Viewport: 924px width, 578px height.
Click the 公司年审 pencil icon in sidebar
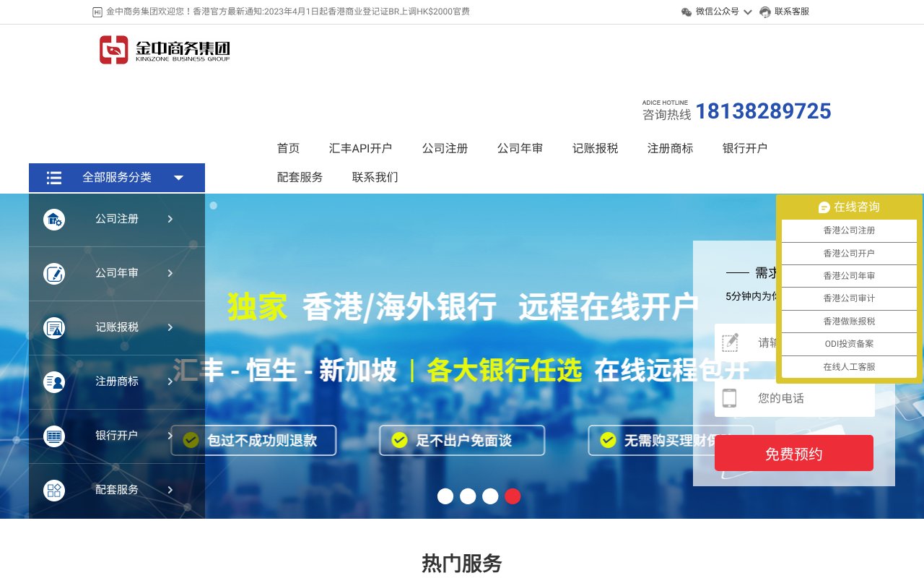pyautogui.click(x=54, y=274)
